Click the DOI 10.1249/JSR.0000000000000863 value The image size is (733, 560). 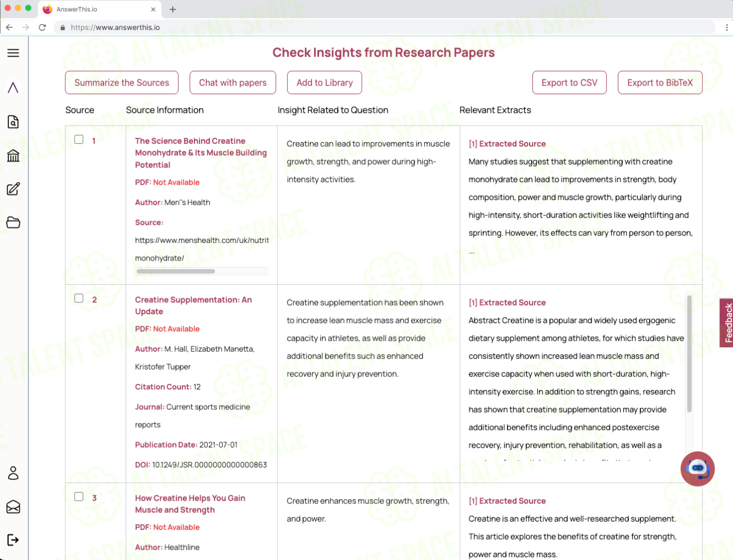pos(209,465)
